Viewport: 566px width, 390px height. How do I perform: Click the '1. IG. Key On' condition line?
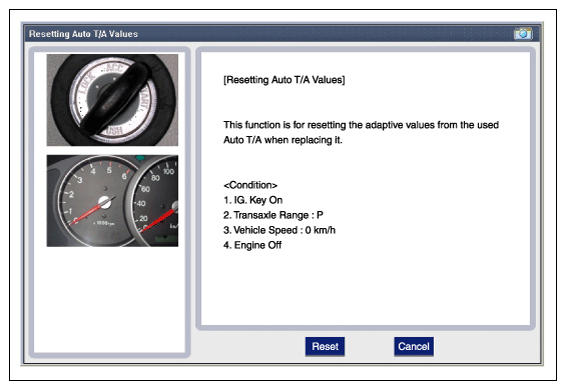253,200
